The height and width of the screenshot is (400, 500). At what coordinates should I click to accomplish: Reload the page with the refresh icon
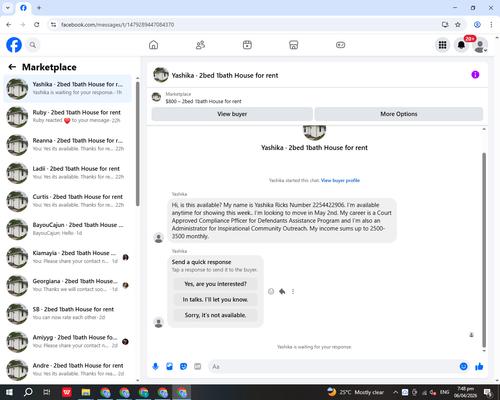[37, 25]
